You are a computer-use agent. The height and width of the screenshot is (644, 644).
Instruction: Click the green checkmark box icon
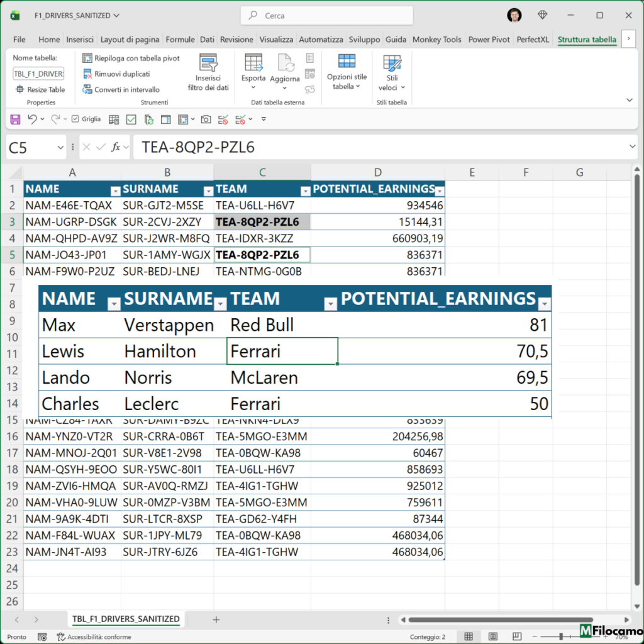click(x=131, y=119)
